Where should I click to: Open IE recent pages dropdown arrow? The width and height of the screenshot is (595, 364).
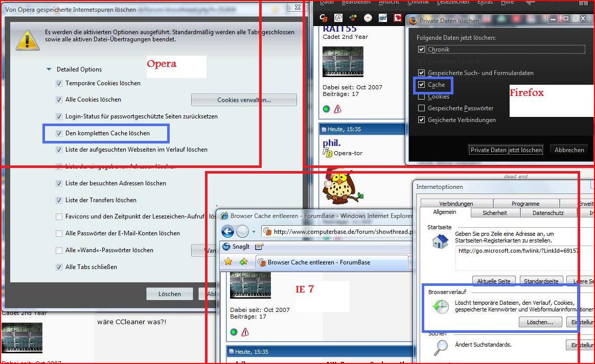pos(254,231)
